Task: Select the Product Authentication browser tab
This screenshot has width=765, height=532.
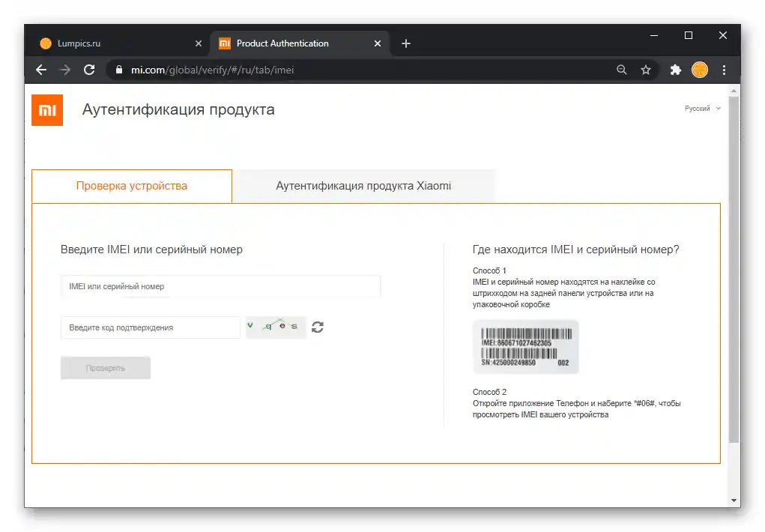Action: pos(300,43)
